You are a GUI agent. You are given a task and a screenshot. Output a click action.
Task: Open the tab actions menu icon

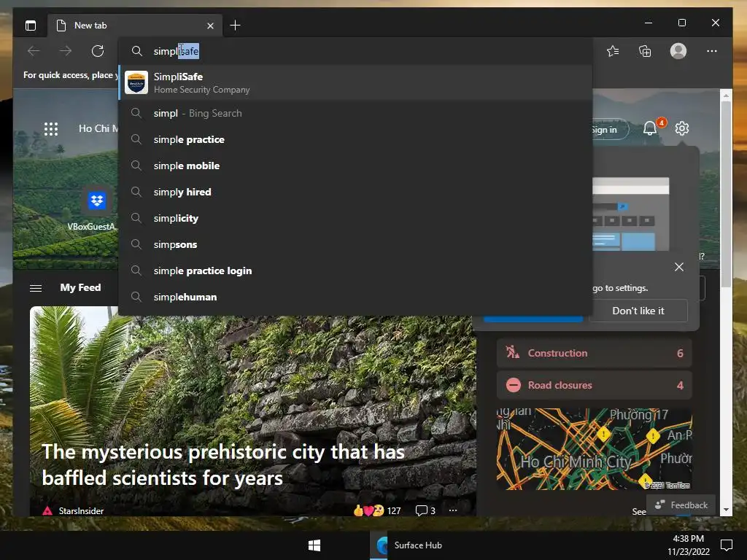31,26
